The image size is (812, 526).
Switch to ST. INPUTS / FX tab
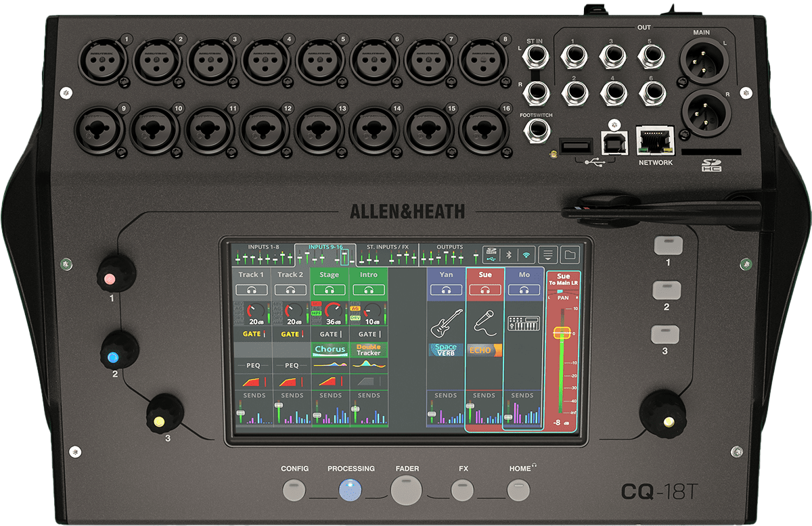coord(388,254)
